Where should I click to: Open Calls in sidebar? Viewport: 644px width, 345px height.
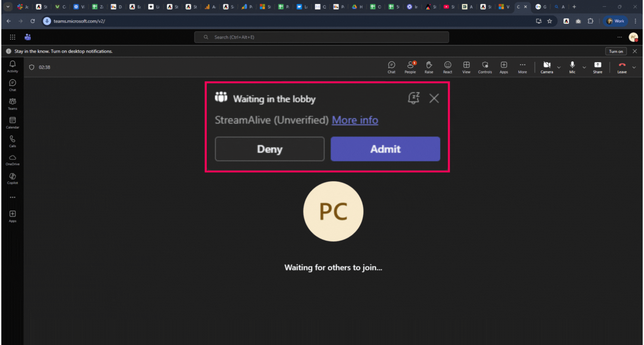(13, 141)
